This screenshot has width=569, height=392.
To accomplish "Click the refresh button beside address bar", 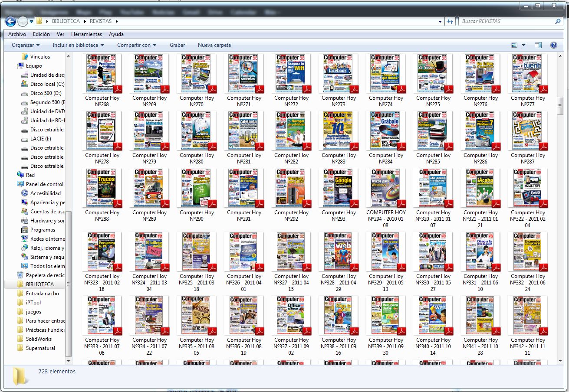I will click(x=450, y=21).
